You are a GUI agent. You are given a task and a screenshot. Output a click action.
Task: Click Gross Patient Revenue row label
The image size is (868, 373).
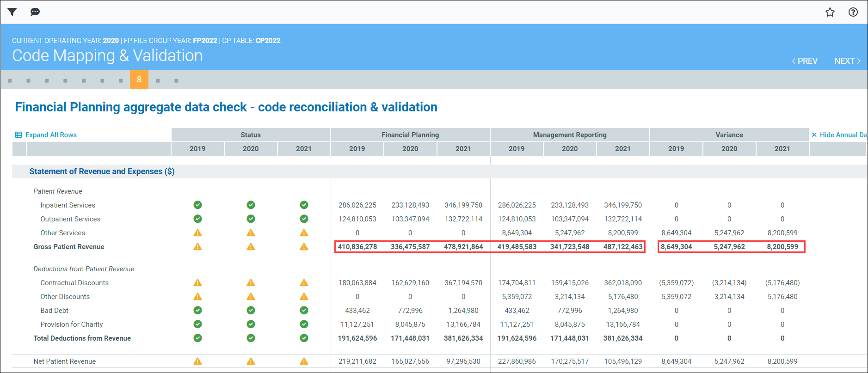tap(69, 247)
